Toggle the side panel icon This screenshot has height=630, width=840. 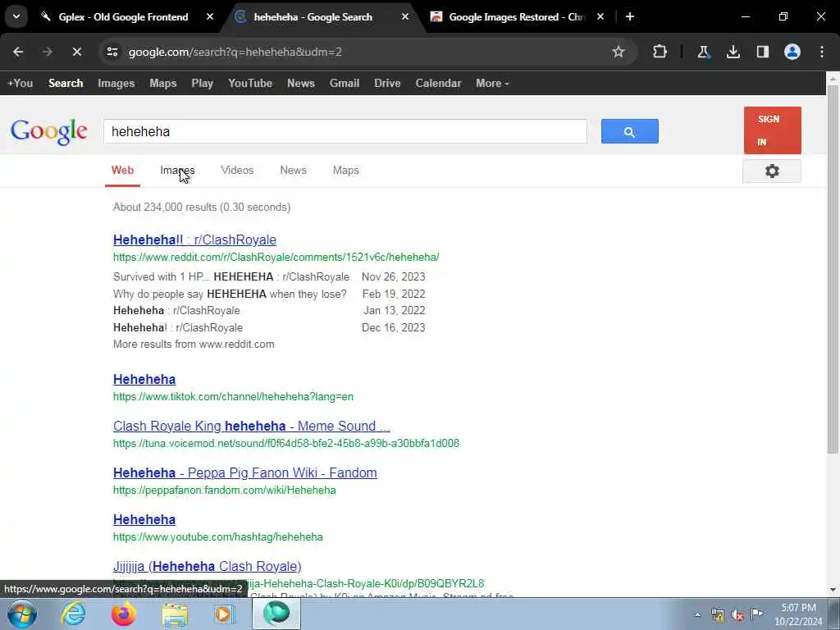click(x=762, y=52)
